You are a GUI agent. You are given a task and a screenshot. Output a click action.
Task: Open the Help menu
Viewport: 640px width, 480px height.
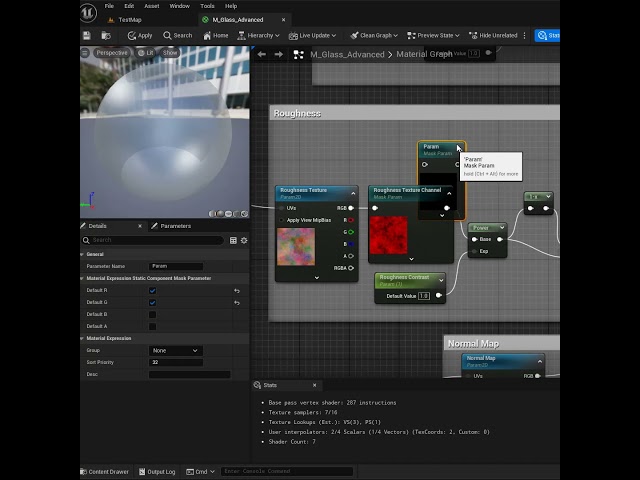(231, 6)
